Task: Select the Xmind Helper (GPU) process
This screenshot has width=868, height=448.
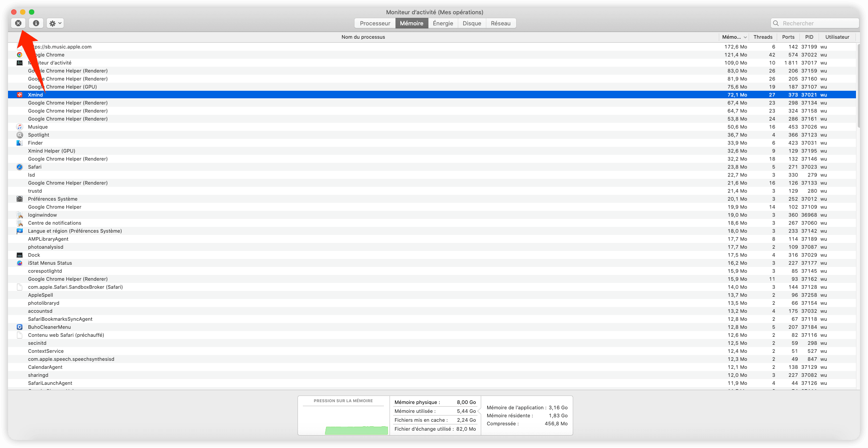Action: tap(432, 151)
